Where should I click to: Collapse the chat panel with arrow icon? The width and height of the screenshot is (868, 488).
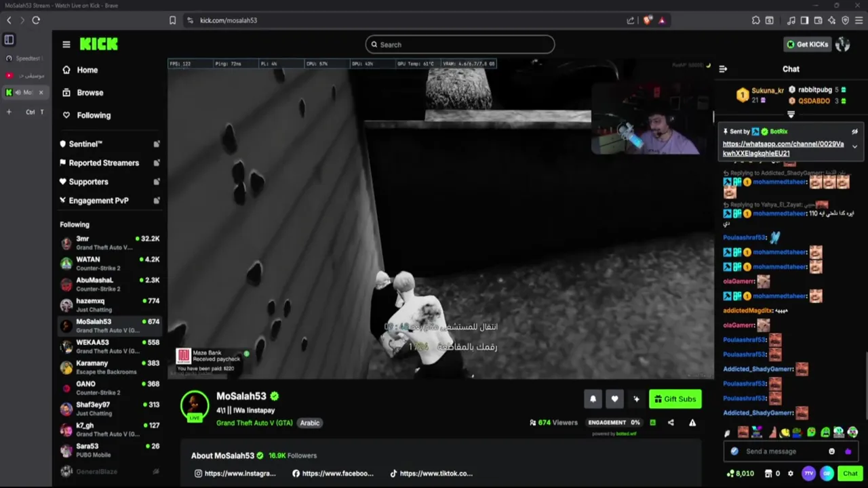723,69
